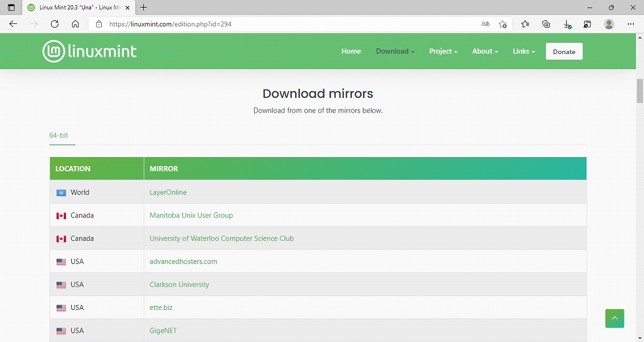This screenshot has height=342, width=644.
Task: Click the Canada flag beside Waterloo row
Action: [x=61, y=238]
